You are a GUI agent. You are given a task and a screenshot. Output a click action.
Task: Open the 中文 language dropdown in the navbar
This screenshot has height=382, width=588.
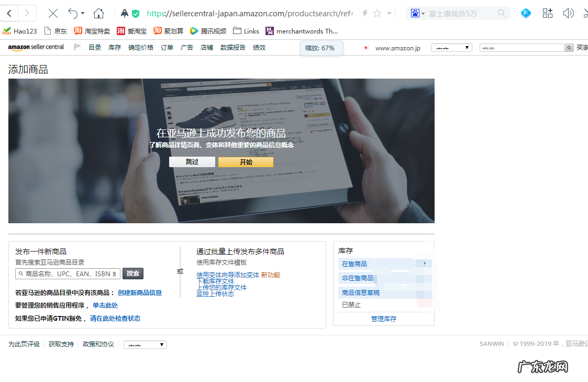click(x=451, y=47)
